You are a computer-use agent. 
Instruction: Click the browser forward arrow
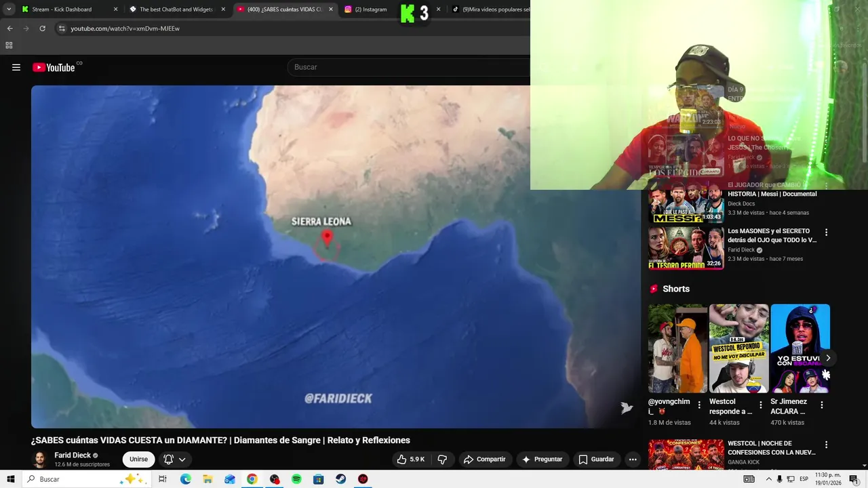coord(26,28)
